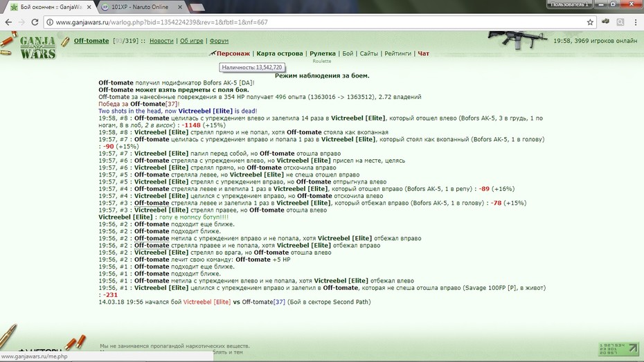Click the address bar URL
The width and height of the screenshot is (644, 362).
tap(162, 22)
